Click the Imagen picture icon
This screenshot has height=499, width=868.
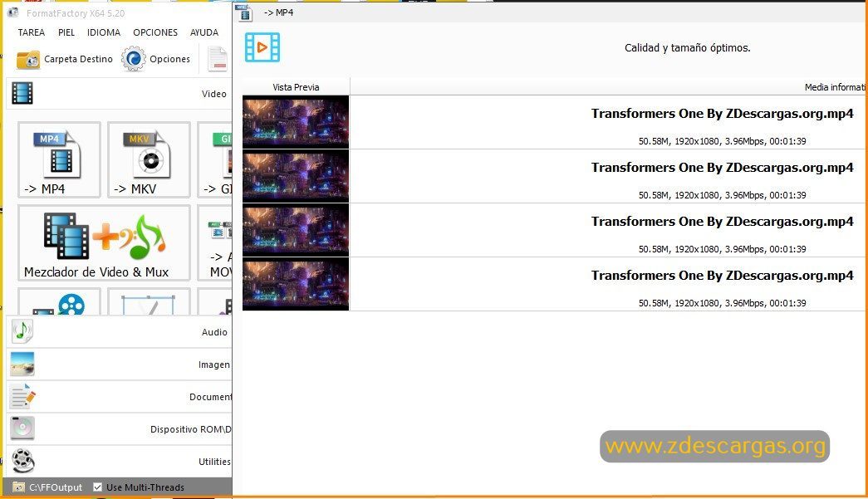(22, 364)
